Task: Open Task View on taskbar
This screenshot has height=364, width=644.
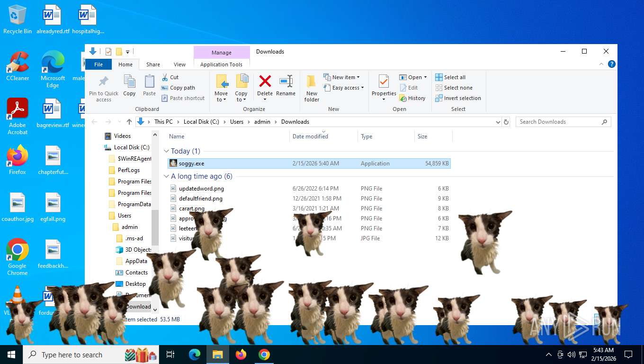Action: point(170,355)
